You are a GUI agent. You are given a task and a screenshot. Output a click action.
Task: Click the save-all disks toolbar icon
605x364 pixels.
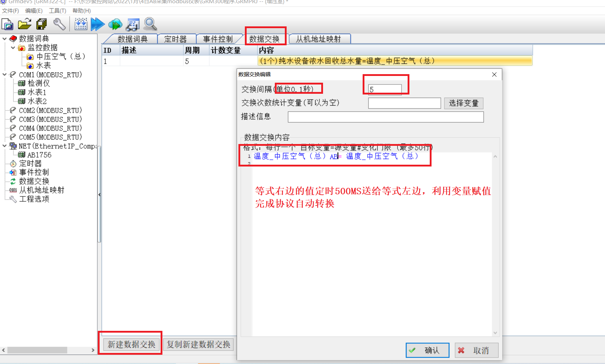[42, 24]
